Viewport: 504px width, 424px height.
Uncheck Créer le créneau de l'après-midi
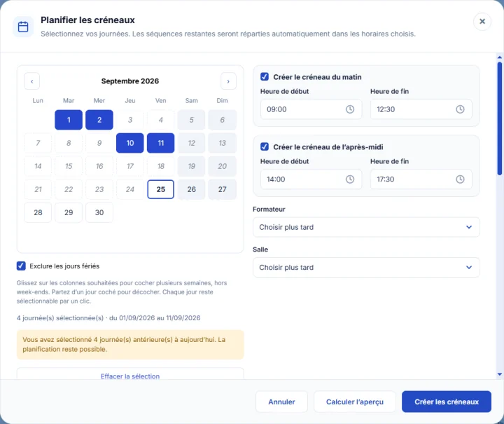pyautogui.click(x=265, y=147)
